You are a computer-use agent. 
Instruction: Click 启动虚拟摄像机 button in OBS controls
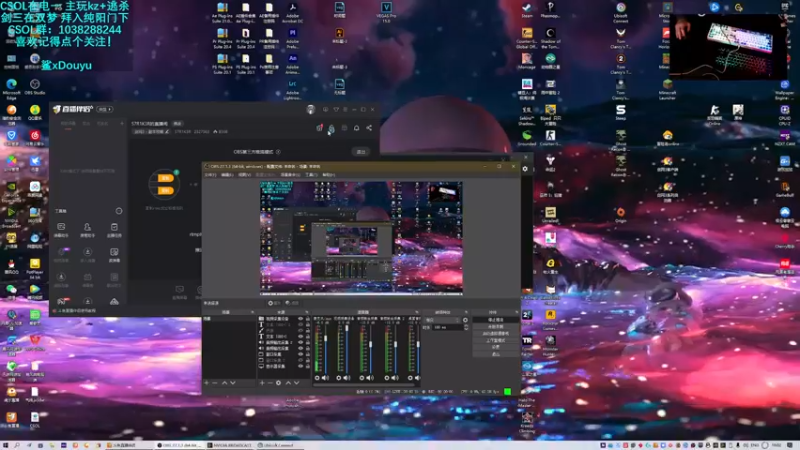(495, 333)
